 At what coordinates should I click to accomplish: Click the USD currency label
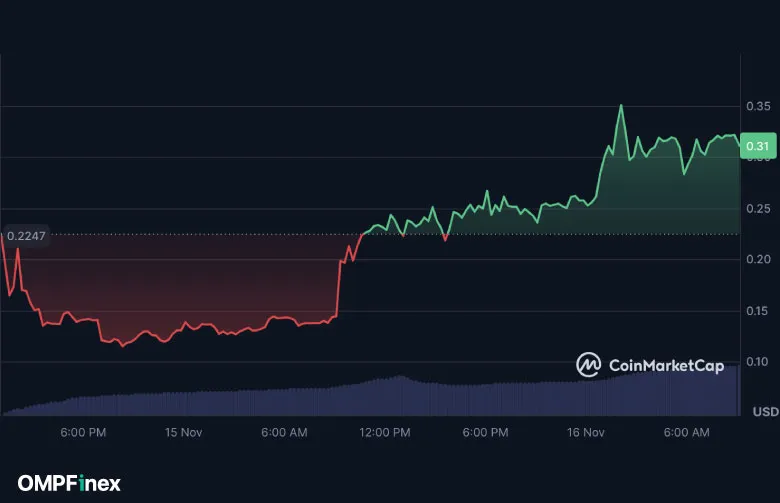coord(764,412)
